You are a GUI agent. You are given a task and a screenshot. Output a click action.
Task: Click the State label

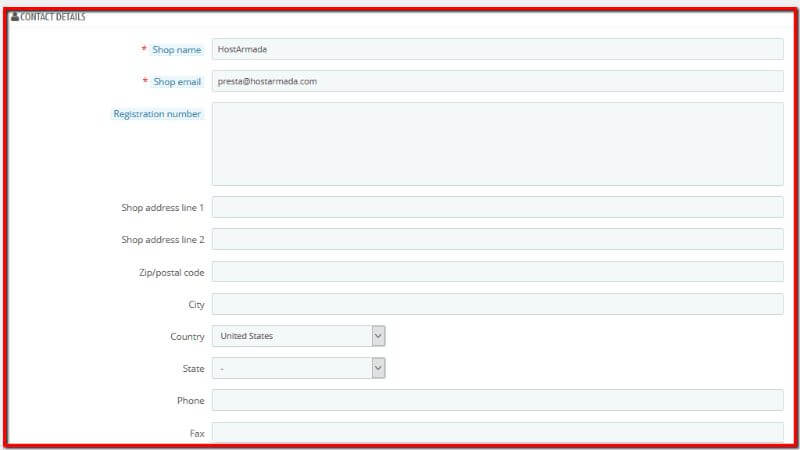click(x=193, y=368)
